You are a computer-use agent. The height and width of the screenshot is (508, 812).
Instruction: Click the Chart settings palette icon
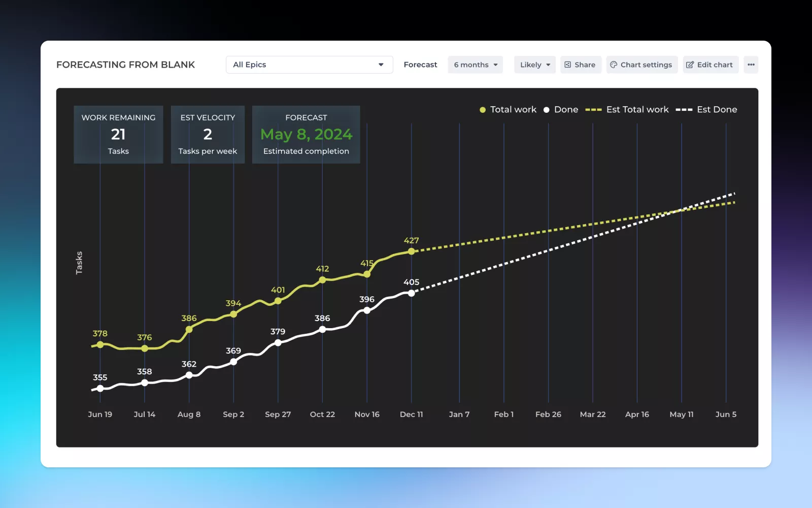(x=614, y=65)
